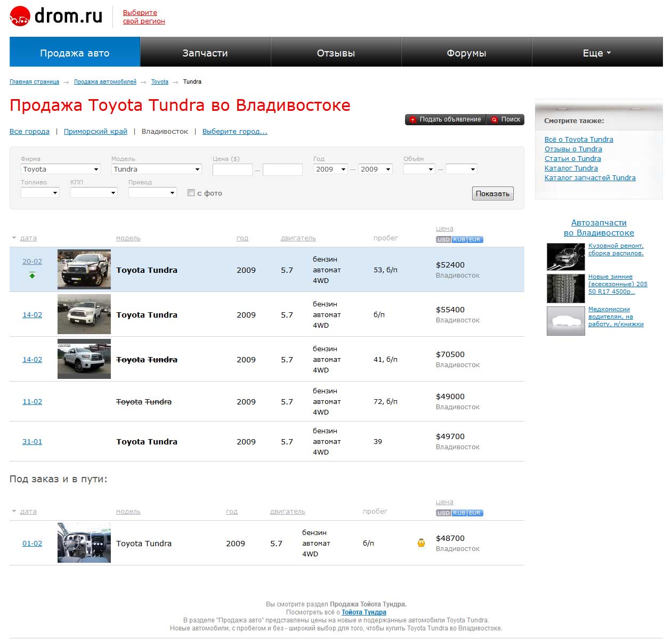672x640 pixels.
Task: Open 'Всё о Toyota Tundra' link
Action: [579, 139]
